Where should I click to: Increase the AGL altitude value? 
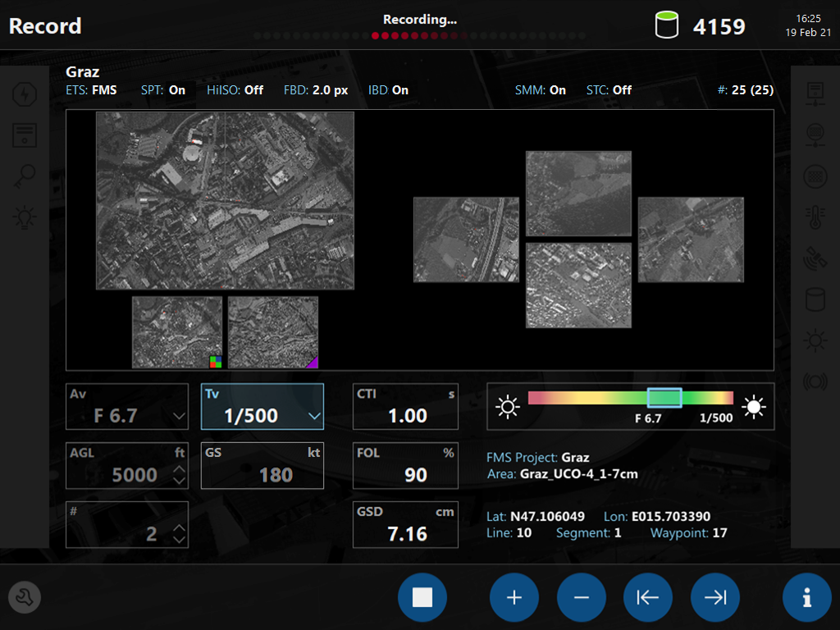pos(179,469)
